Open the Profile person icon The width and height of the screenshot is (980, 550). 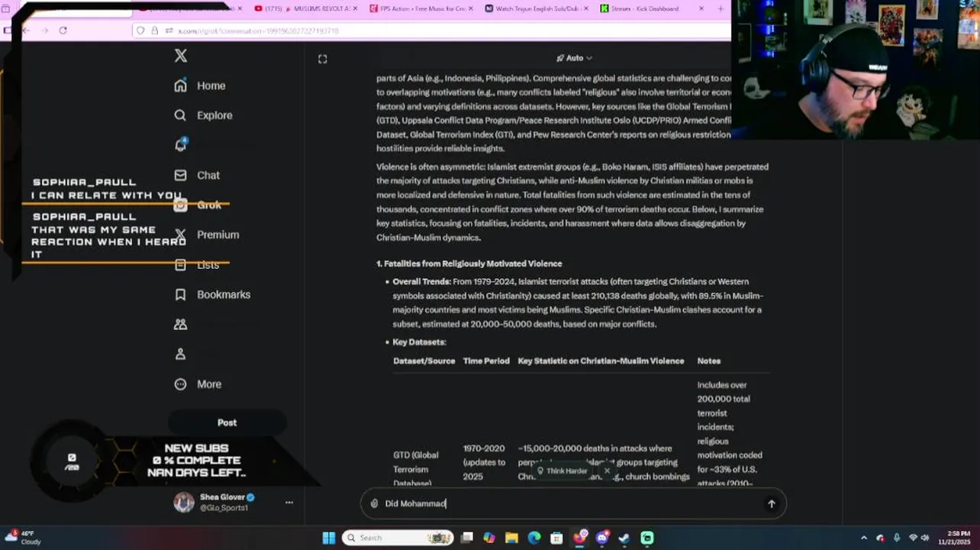pyautogui.click(x=181, y=354)
